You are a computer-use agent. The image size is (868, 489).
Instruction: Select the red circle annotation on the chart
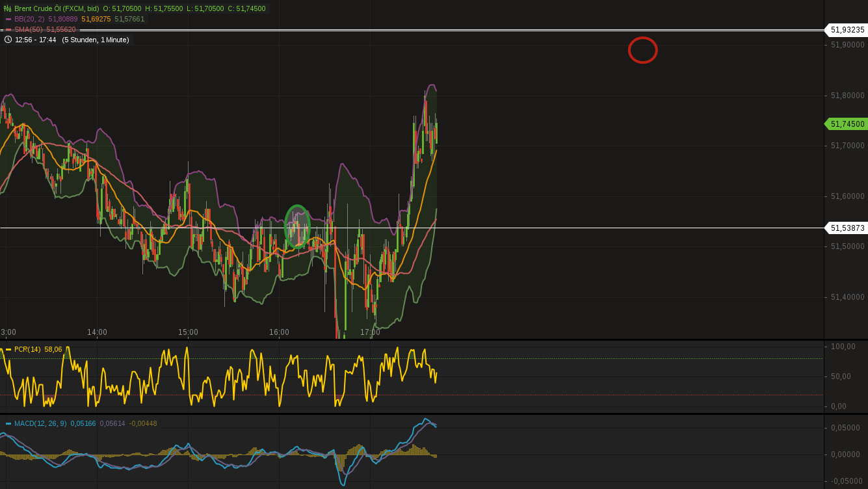pyautogui.click(x=642, y=50)
